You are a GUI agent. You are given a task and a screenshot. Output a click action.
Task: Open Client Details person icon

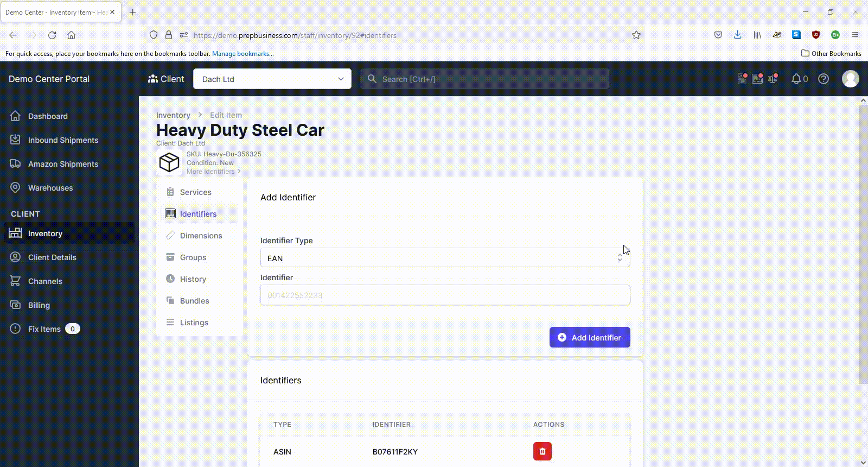pyautogui.click(x=15, y=257)
